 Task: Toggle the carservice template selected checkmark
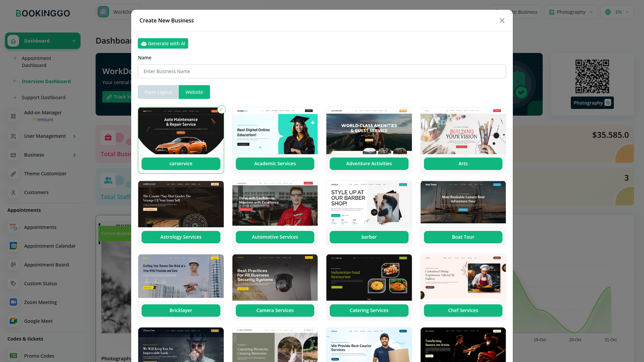(x=221, y=109)
